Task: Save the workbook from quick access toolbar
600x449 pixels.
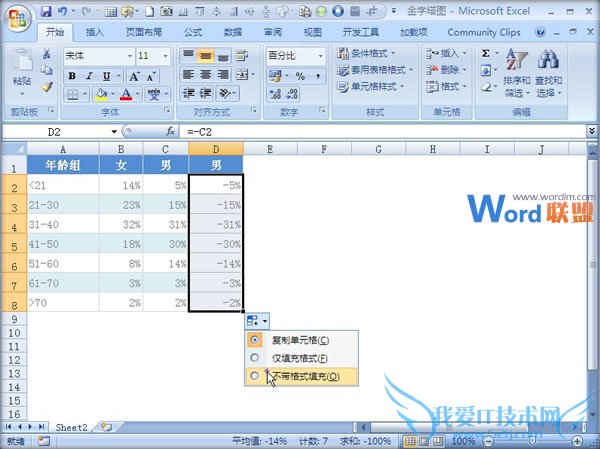Action: pos(46,11)
